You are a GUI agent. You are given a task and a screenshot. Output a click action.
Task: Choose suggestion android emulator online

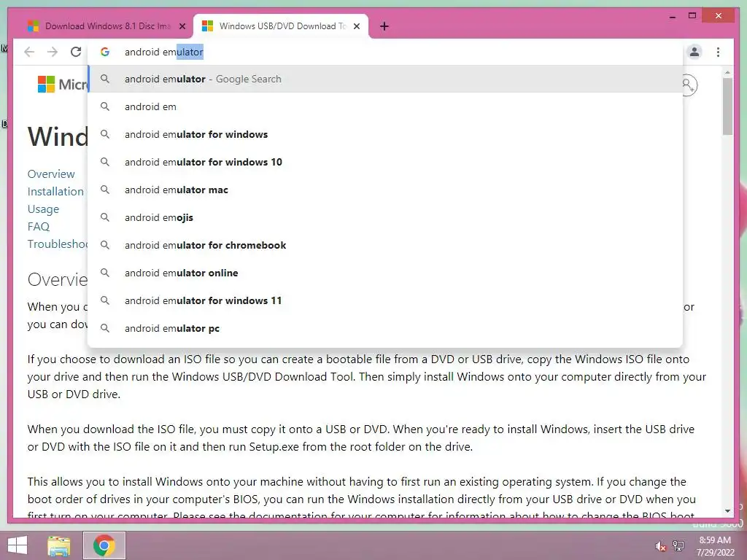click(x=385, y=273)
